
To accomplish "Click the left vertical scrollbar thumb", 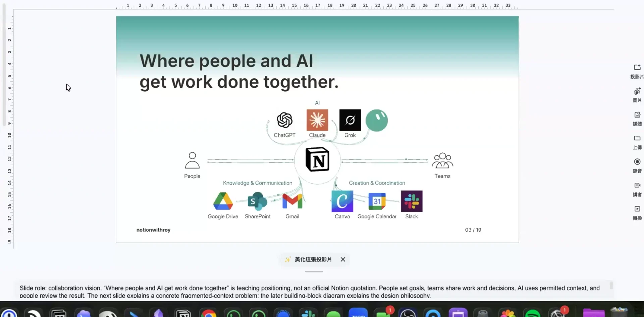I will 4,65.
